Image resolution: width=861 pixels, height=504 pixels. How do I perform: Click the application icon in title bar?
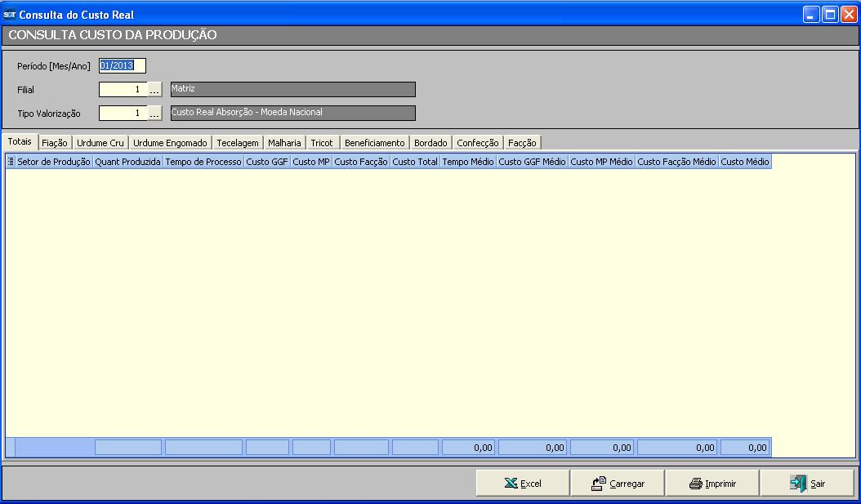pos(10,15)
